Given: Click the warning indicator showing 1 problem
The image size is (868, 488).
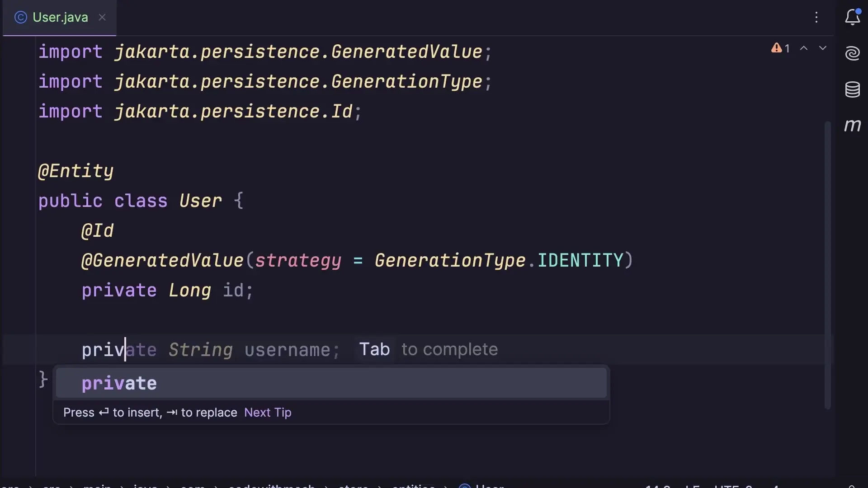Looking at the screenshot, I should 781,48.
